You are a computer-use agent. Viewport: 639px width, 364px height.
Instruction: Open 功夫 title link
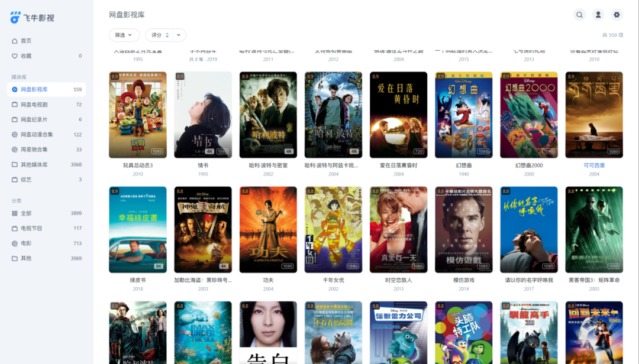268,280
